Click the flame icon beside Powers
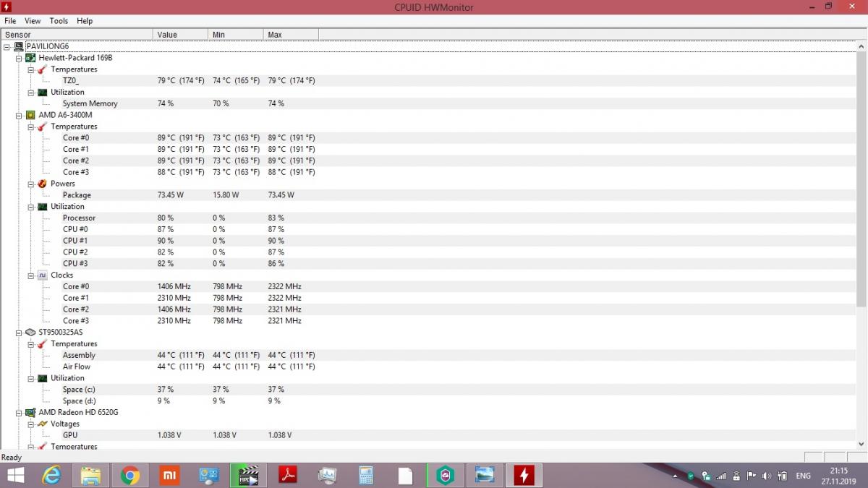 [x=43, y=184]
